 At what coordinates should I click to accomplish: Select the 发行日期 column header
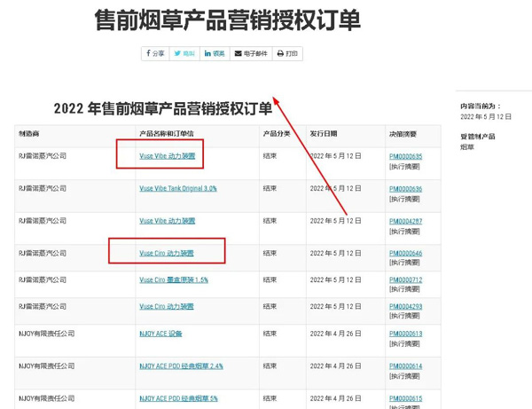coord(324,134)
